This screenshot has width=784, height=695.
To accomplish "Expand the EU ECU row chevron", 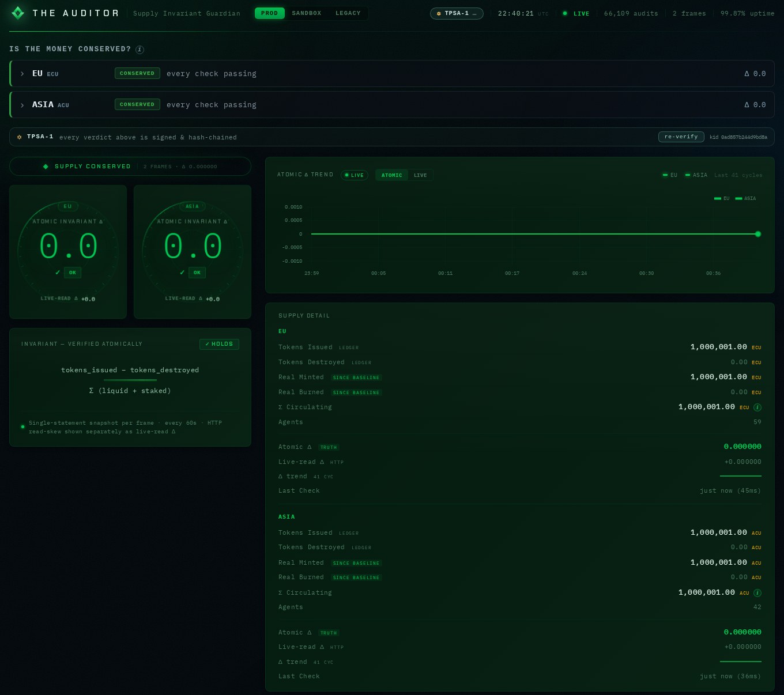I will tap(22, 74).
